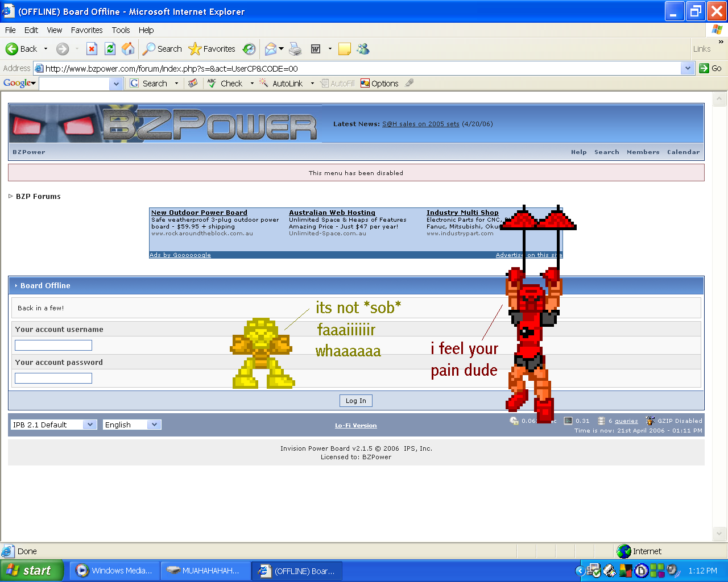Image resolution: width=728 pixels, height=582 pixels.
Task: Open the Print icon
Action: click(x=295, y=49)
